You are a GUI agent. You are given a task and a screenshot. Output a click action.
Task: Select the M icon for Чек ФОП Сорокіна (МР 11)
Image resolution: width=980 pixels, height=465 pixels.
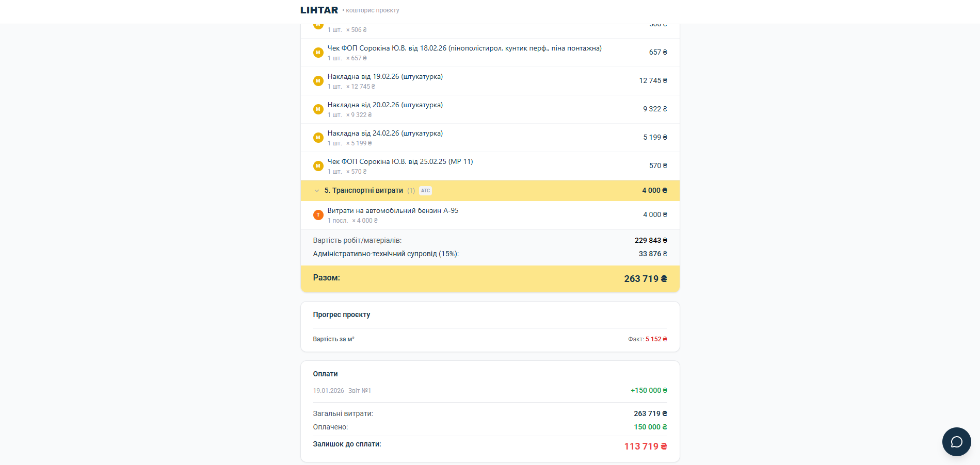(x=318, y=166)
